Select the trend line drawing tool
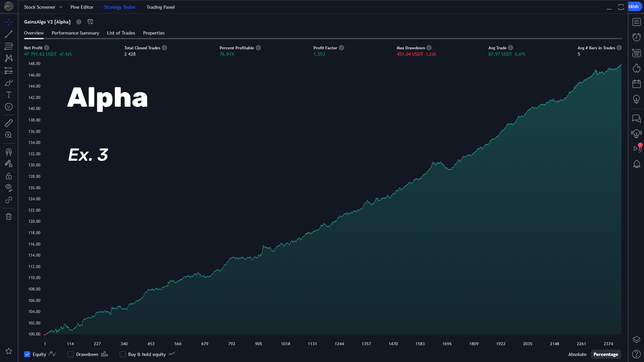 9,34
